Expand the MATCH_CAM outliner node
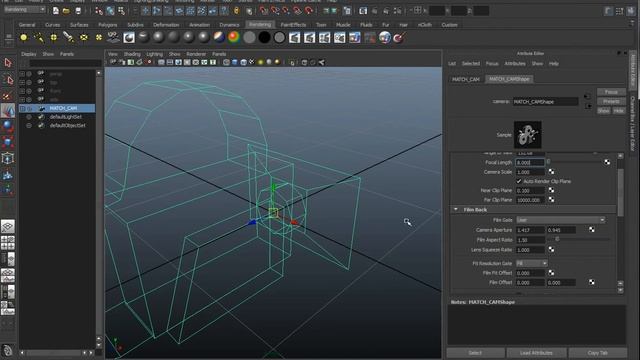Image resolution: width=640 pixels, height=360 pixels. click(x=22, y=108)
